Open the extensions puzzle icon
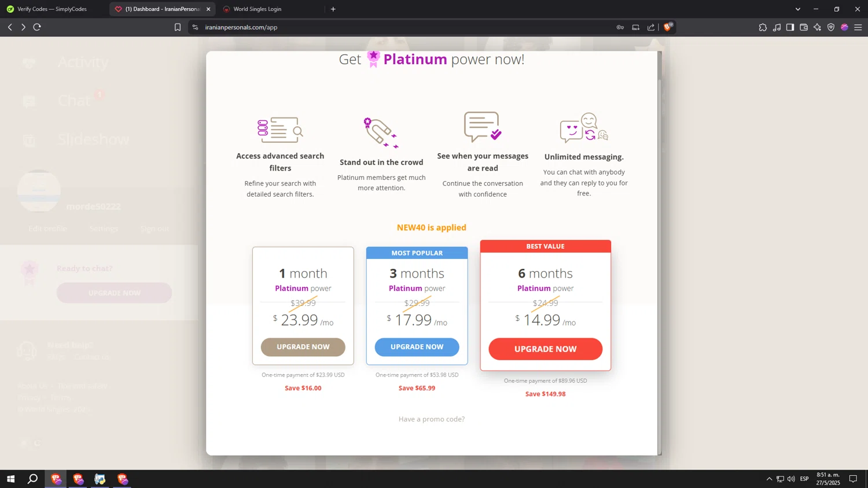 click(763, 27)
